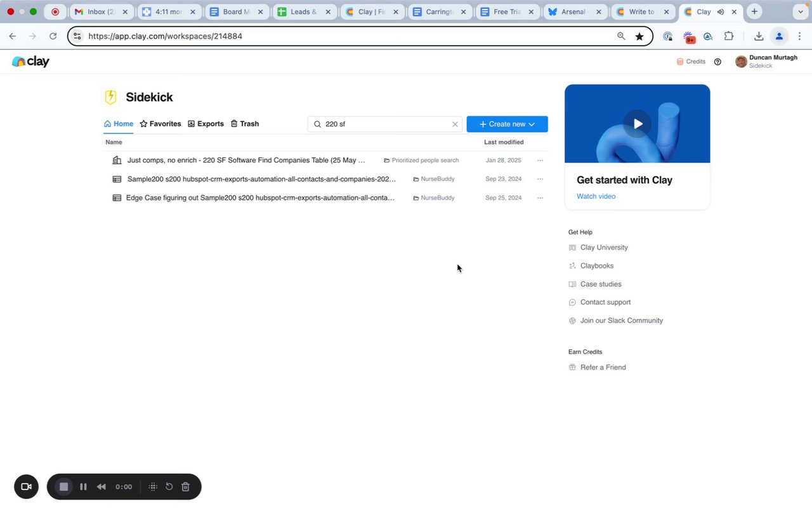Click the table icon beside 'Edge Case' row
This screenshot has height=508, width=812.
[x=117, y=198]
